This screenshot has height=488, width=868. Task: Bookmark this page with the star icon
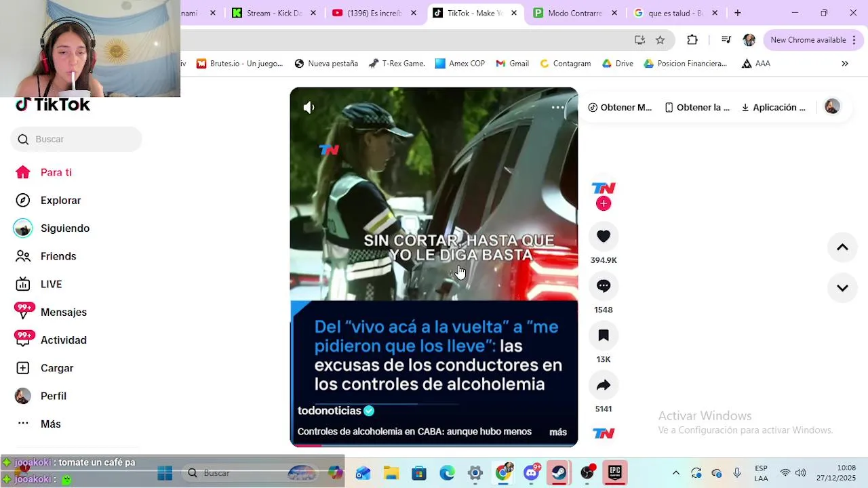click(660, 40)
